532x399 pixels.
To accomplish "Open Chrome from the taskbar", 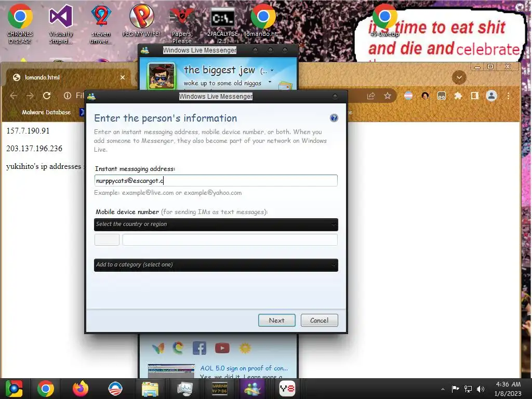I will (x=46, y=389).
